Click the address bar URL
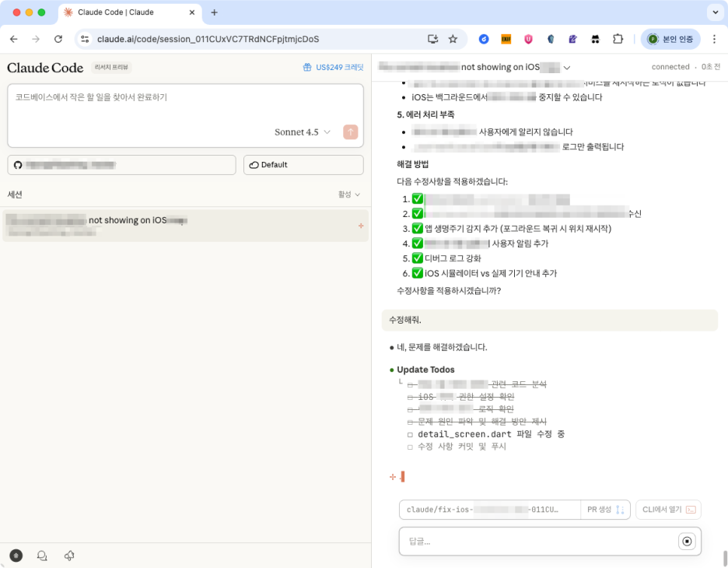 click(x=208, y=39)
